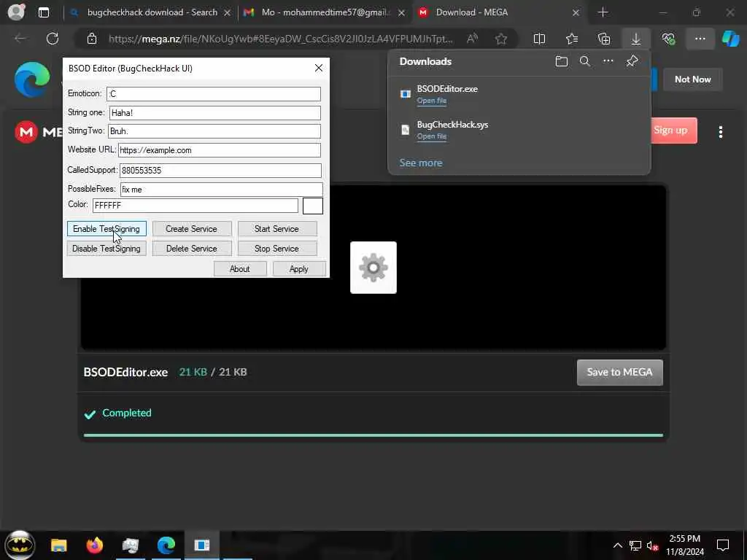Viewport: 747px width, 560px height.
Task: Open Edge Settings and more menu
Action: pos(700,39)
